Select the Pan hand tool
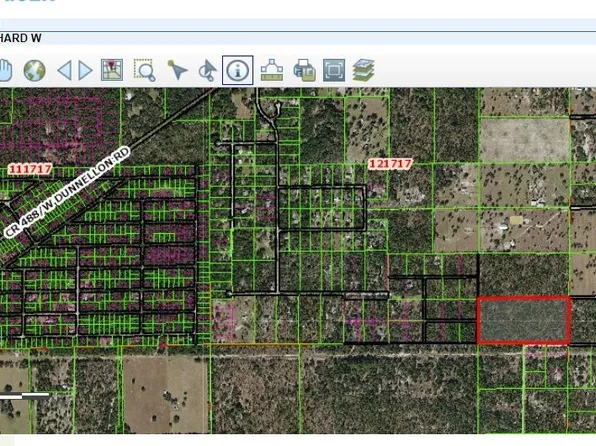Image resolution: width=596 pixels, height=446 pixels. point(5,70)
